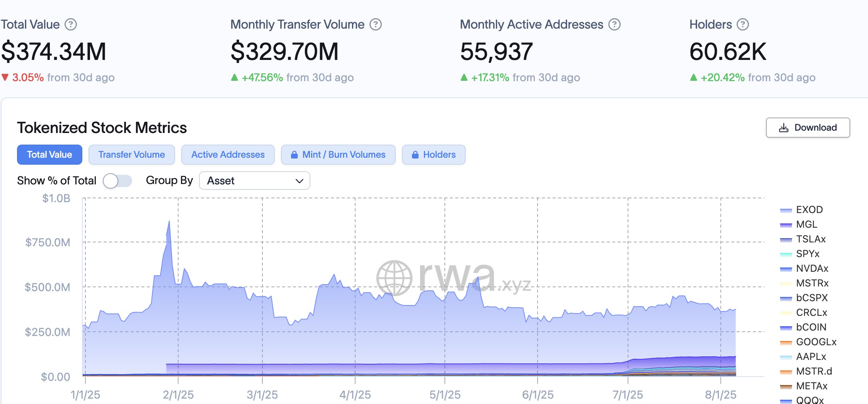Image resolution: width=868 pixels, height=404 pixels.
Task: Click the Tokenized Stock Metrics heading
Action: pos(102,128)
